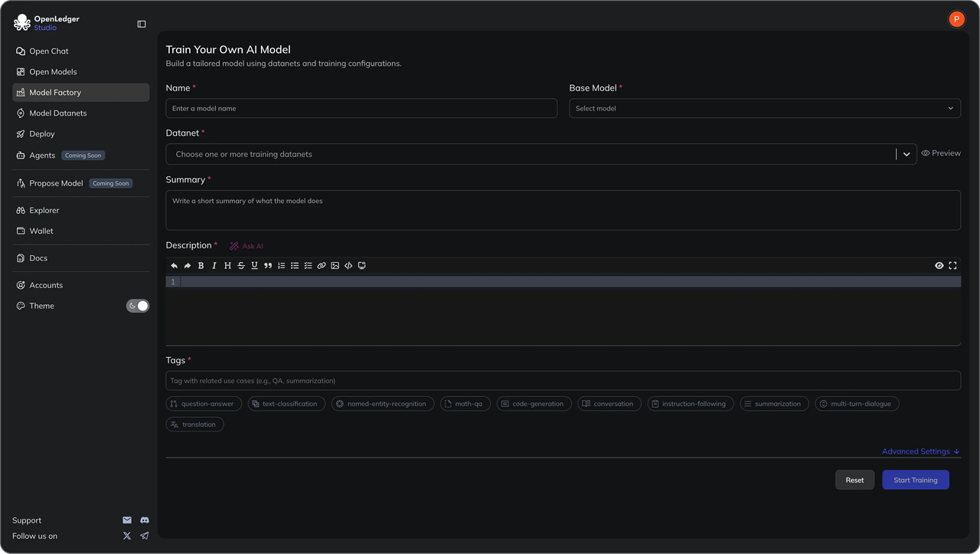Insert an image into the description
This screenshot has width=980, height=554.
pyautogui.click(x=335, y=265)
